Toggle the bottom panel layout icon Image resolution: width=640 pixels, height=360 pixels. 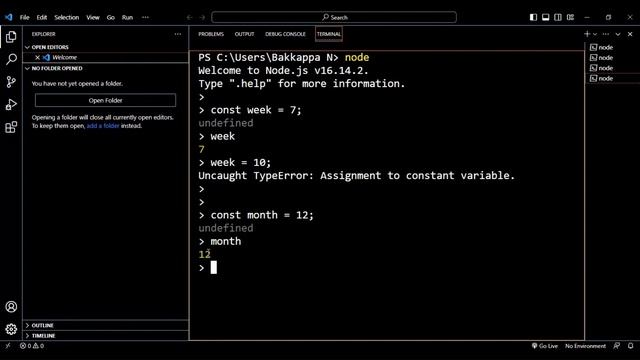(545, 17)
